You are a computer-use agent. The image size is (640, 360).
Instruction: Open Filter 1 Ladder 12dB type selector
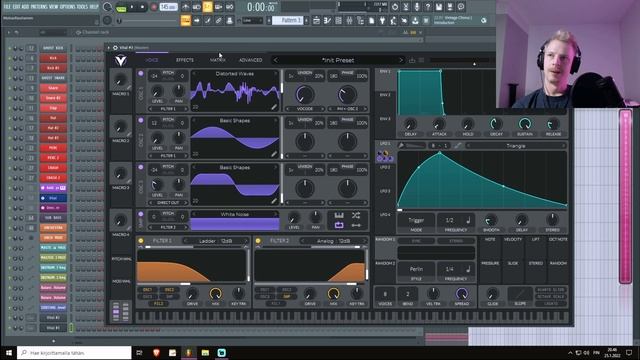(215, 241)
